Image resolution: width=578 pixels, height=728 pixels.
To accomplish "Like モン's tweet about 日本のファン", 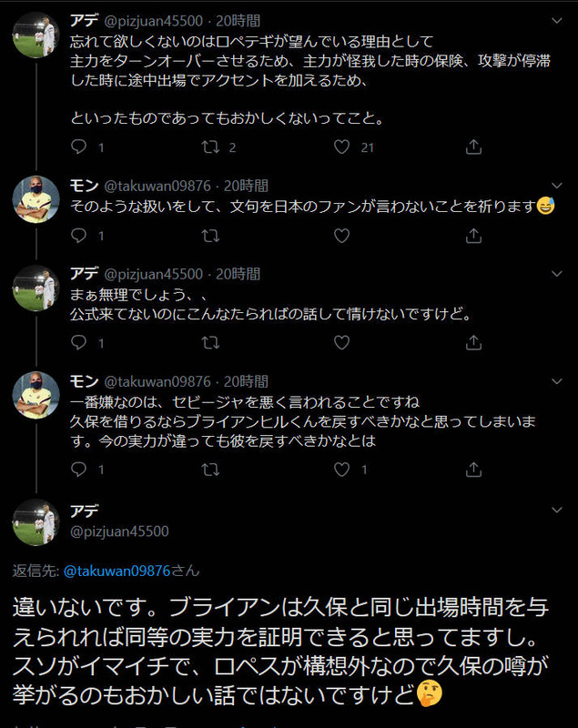I will coord(341,236).
